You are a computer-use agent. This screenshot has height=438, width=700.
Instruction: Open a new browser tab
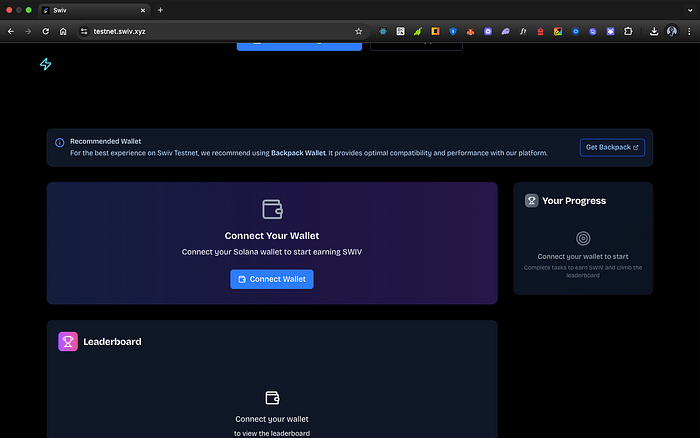160,10
